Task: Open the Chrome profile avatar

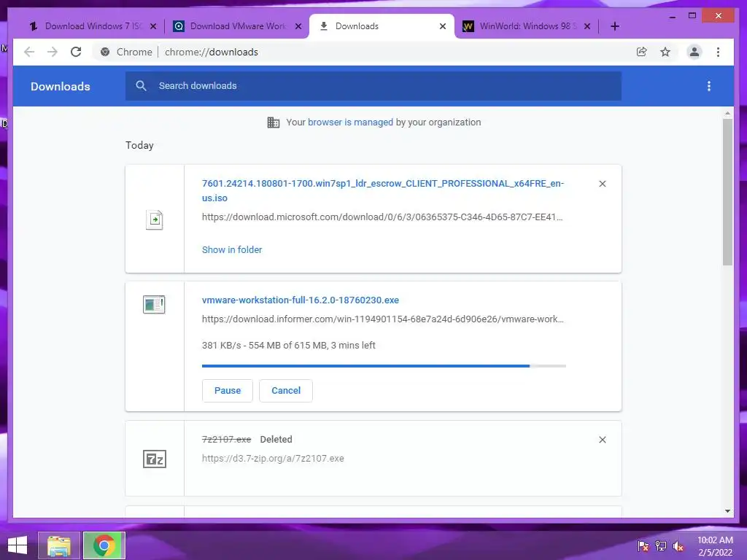Action: [694, 52]
